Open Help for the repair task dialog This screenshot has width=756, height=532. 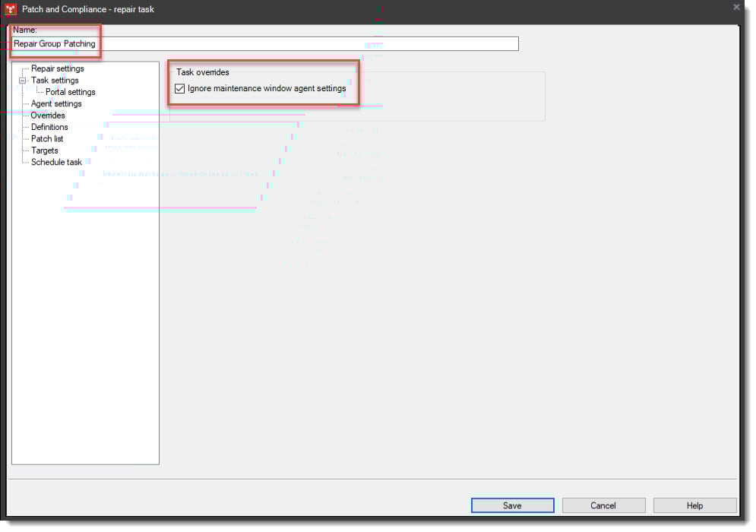tap(694, 505)
